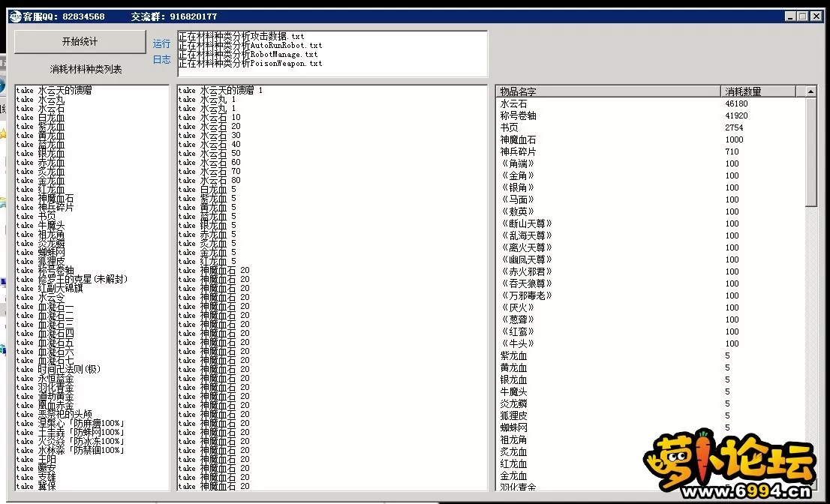Sort by 消耗数量 column header

point(758,91)
